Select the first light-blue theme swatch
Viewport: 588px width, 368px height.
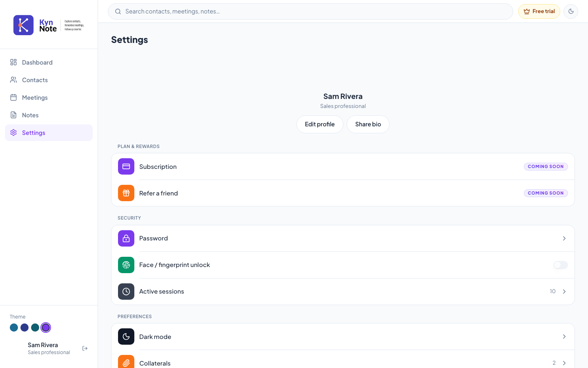14,328
